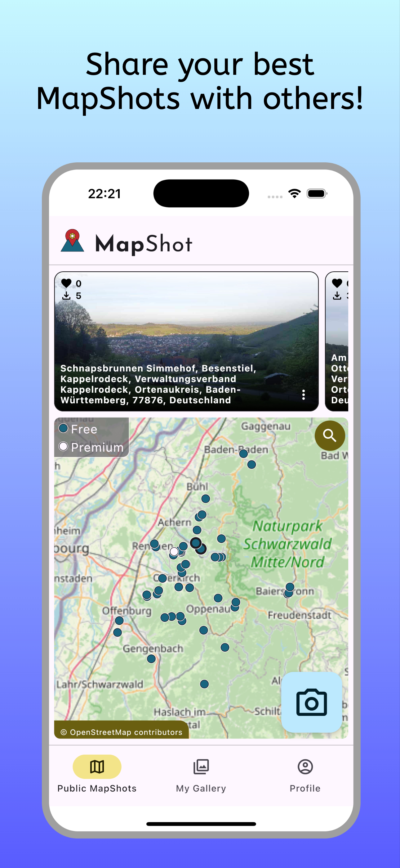Tap the heart like icon on Schnapsbrunnen card
The width and height of the screenshot is (400, 868).
(66, 283)
